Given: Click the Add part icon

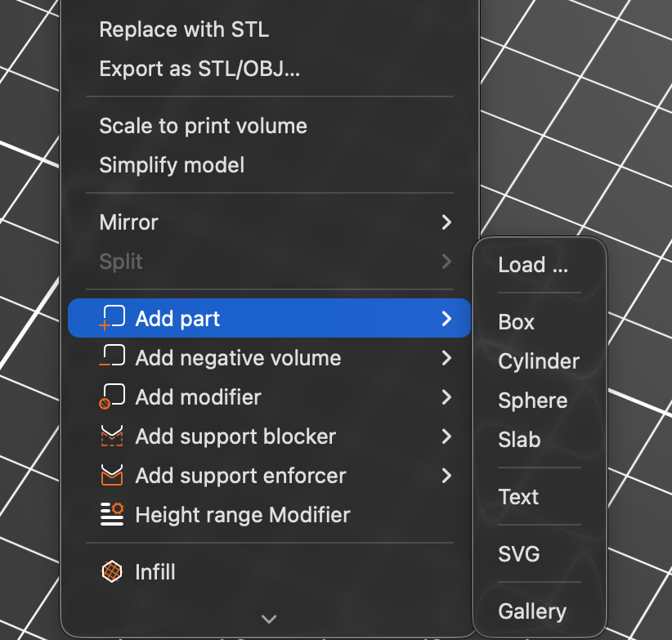Looking at the screenshot, I should pyautogui.click(x=112, y=318).
